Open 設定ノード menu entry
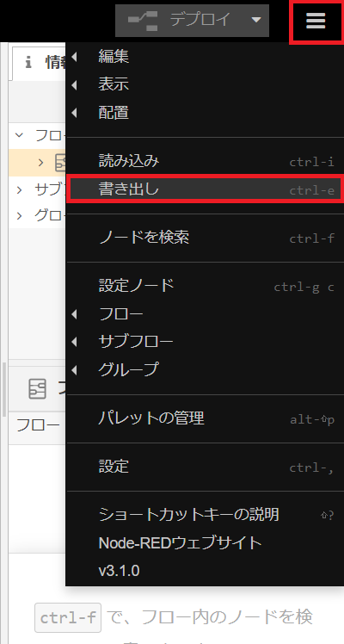Screen dimensions: 344x644 click(205, 286)
